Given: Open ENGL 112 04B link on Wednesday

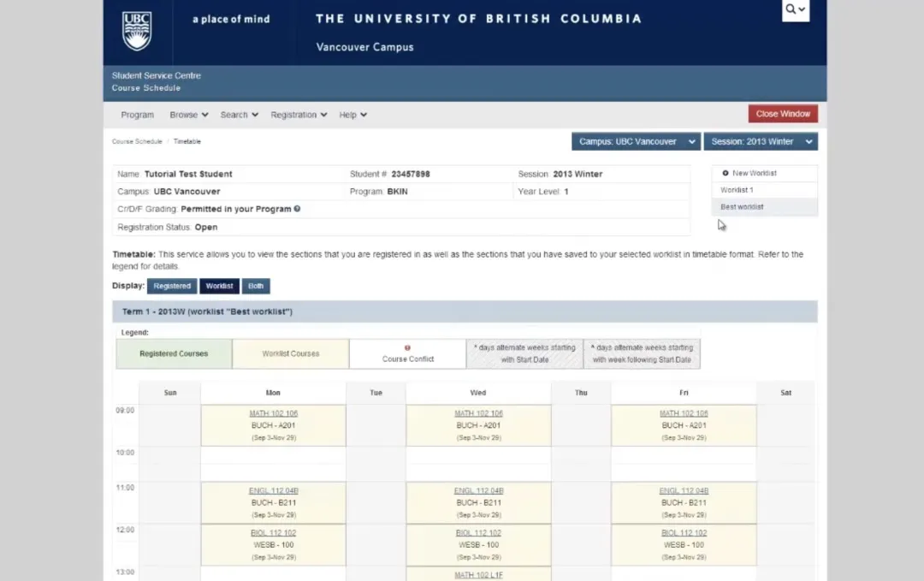Looking at the screenshot, I should click(478, 491).
